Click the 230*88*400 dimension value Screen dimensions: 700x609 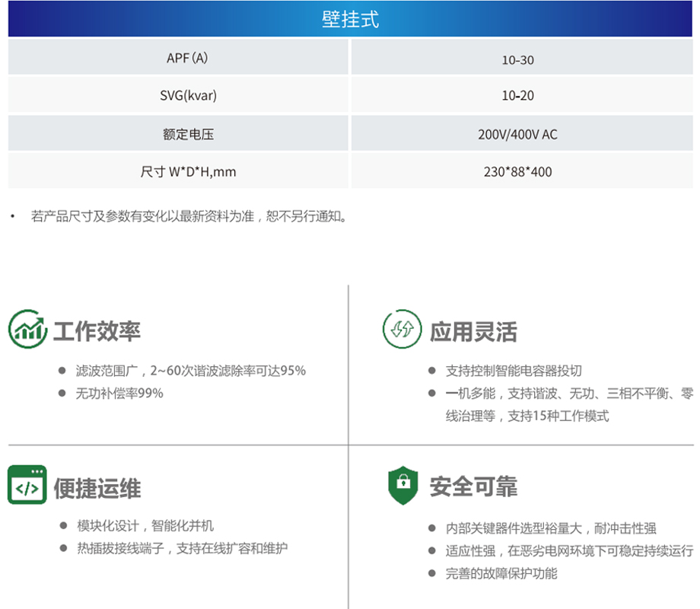(x=517, y=171)
